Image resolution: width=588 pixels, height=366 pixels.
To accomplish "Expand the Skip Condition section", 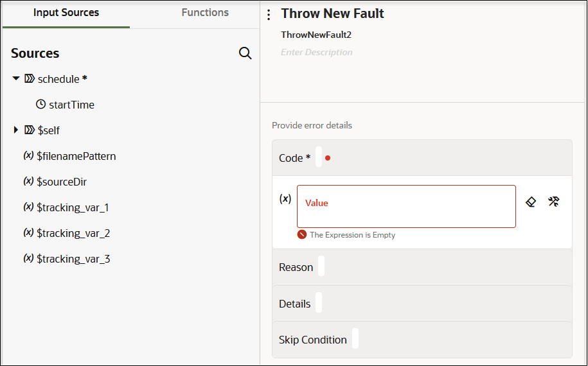I will (313, 340).
